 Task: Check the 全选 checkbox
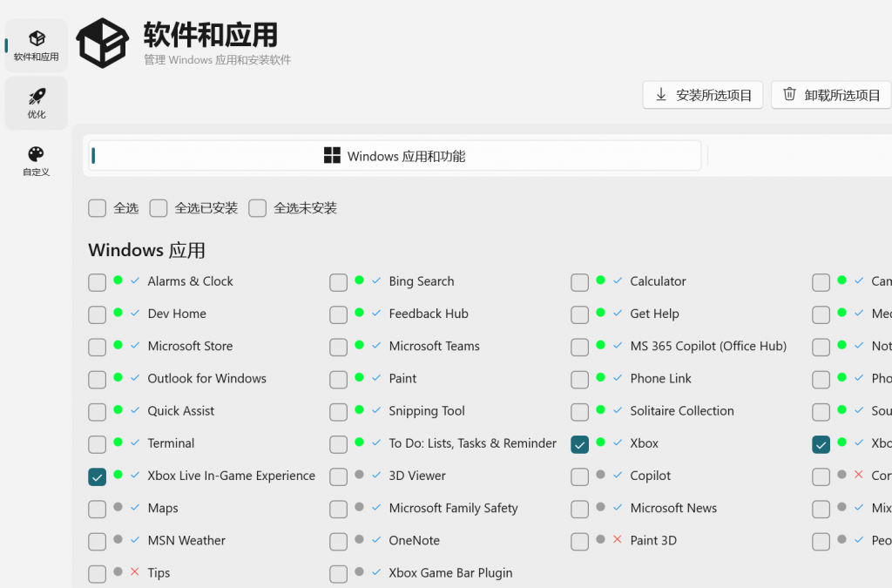[98, 208]
